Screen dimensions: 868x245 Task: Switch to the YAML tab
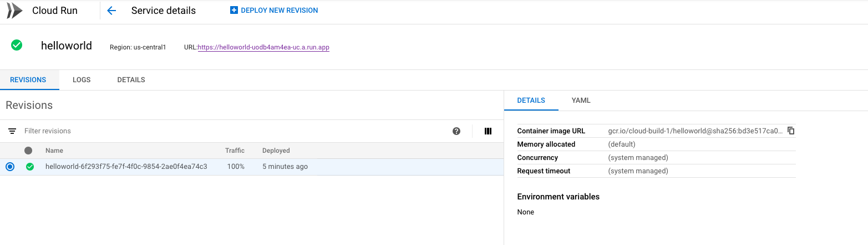coord(581,101)
